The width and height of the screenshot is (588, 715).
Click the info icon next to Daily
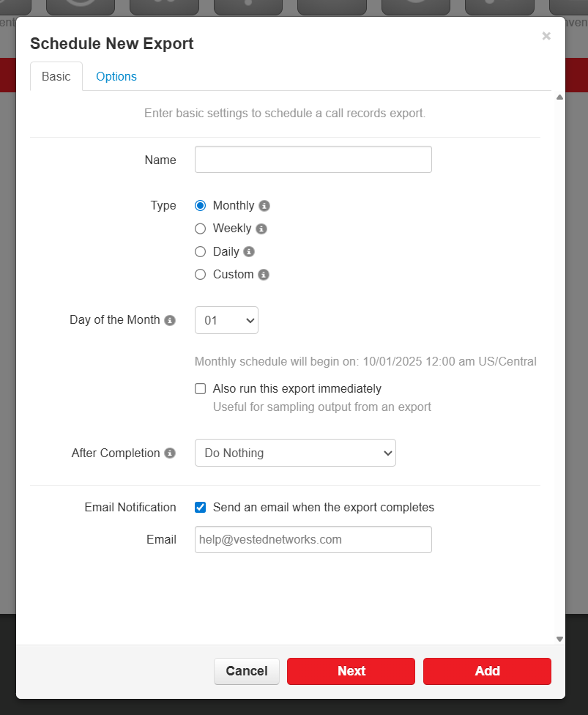click(249, 252)
